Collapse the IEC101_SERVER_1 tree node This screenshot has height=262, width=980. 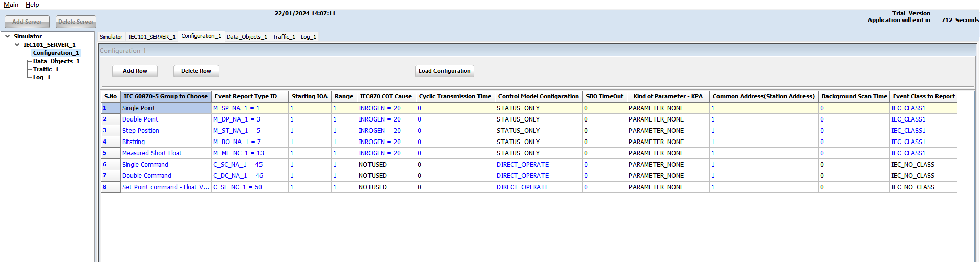[x=17, y=45]
